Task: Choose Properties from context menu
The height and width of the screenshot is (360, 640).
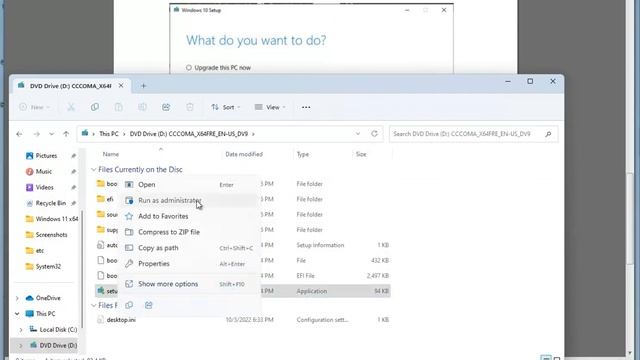Action: click(x=189, y=264)
